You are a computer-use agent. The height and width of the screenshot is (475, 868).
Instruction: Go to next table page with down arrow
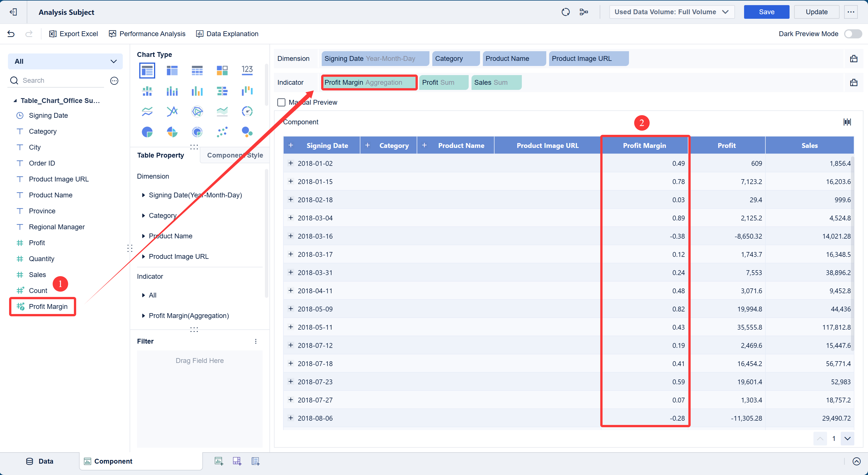pos(847,439)
